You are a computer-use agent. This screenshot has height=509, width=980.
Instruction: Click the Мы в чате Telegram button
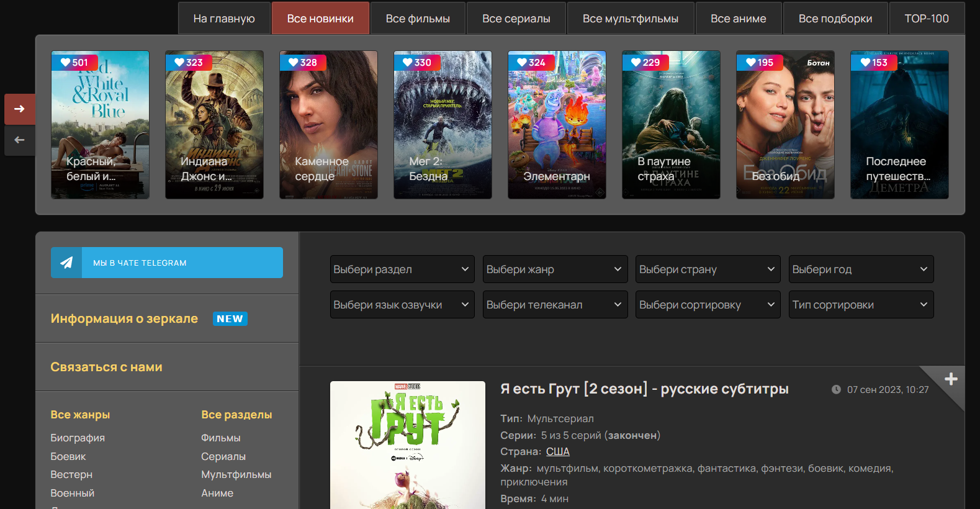tap(167, 263)
